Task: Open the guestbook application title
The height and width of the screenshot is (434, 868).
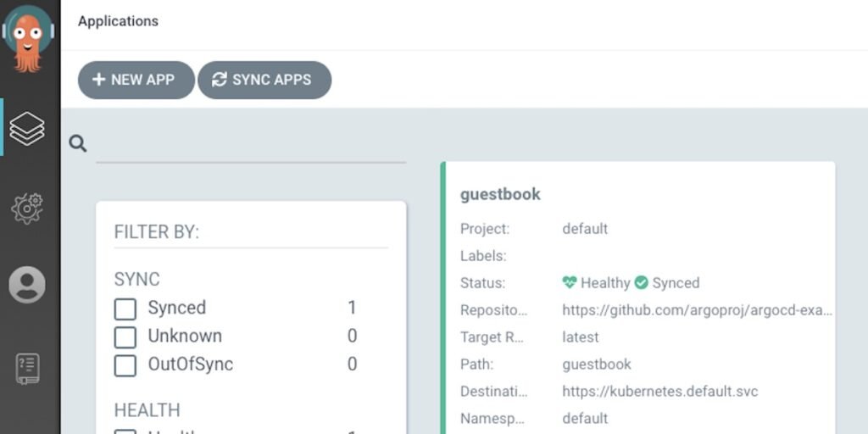Action: coord(500,194)
